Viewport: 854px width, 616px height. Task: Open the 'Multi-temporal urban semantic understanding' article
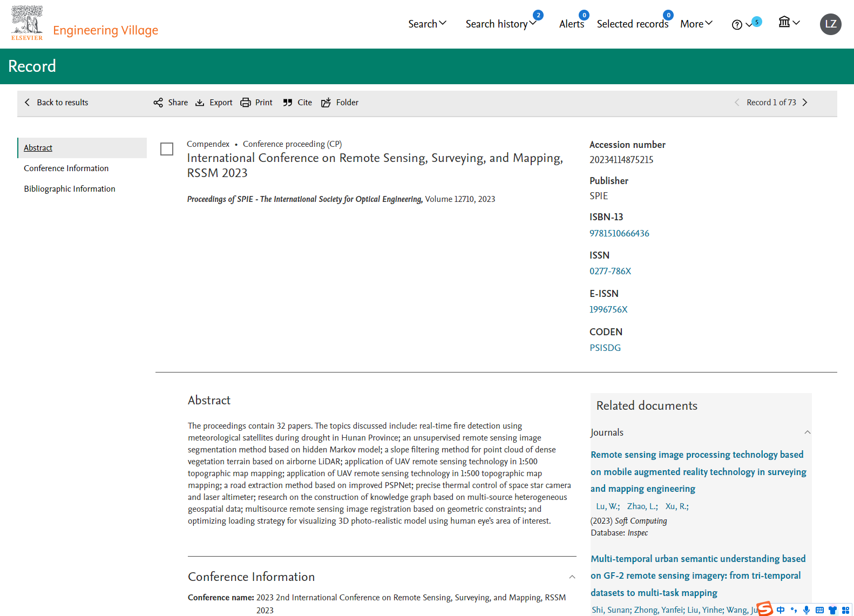coord(698,576)
